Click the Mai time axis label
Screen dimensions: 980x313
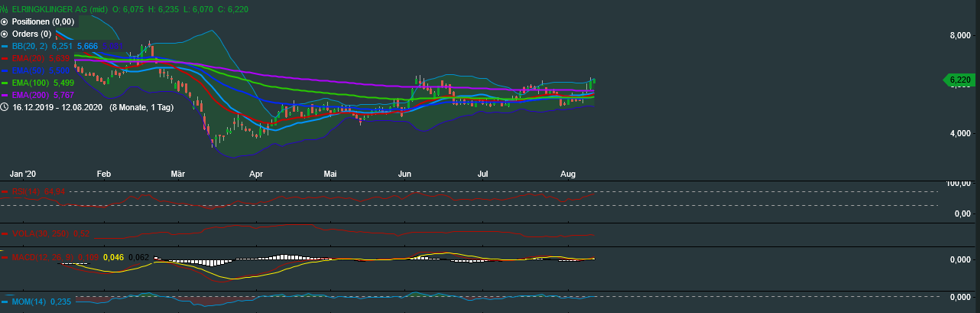click(330, 174)
